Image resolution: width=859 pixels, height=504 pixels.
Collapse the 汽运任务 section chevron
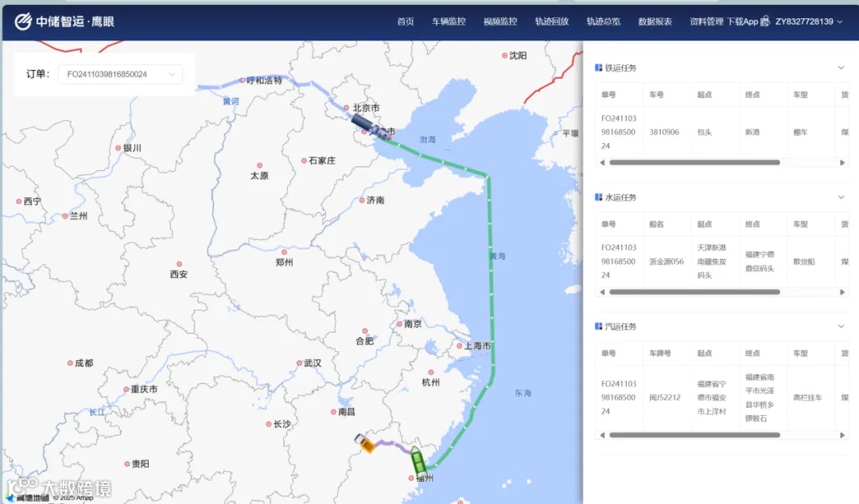[841, 327]
